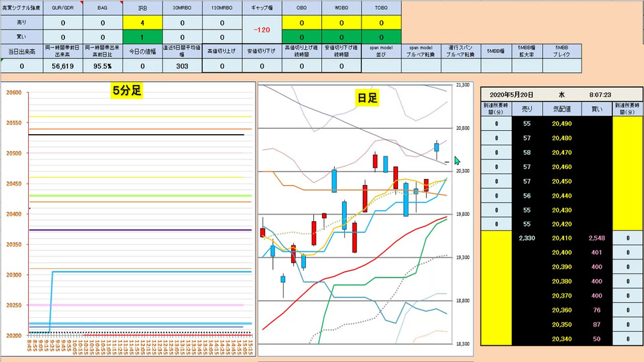This screenshot has height=362, width=644.
Task: Click the weekday cell 水
Action: click(561, 95)
